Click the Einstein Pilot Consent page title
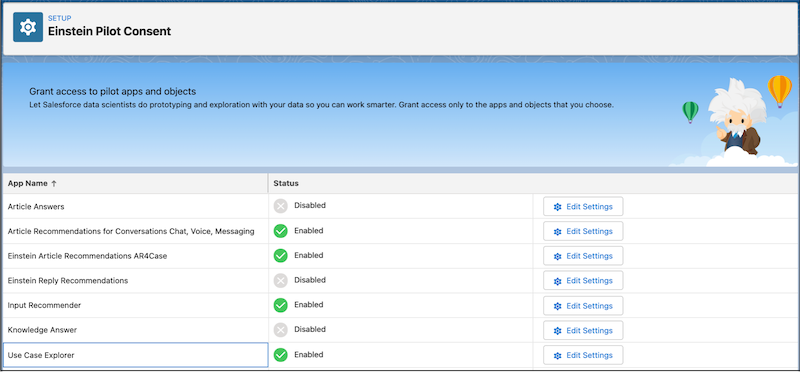 (109, 31)
